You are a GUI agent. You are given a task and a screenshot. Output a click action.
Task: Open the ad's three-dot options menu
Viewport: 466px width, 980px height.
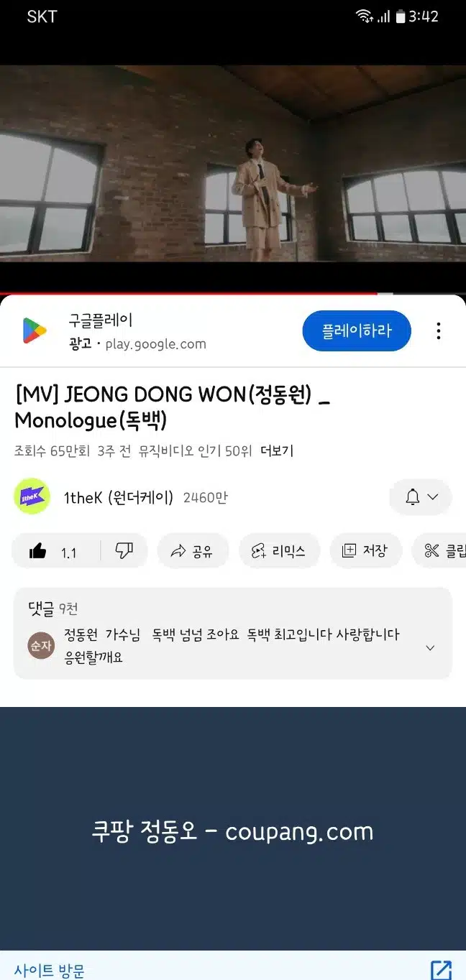point(439,330)
